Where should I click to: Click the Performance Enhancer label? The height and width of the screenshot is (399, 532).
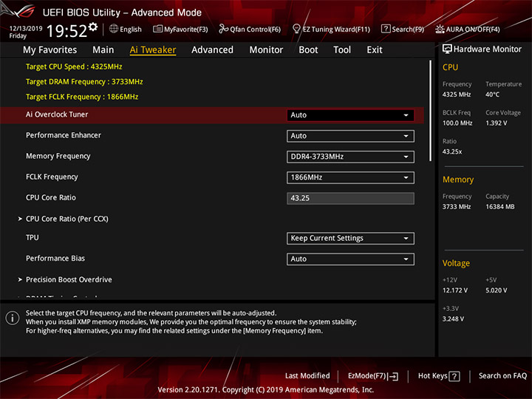point(64,135)
